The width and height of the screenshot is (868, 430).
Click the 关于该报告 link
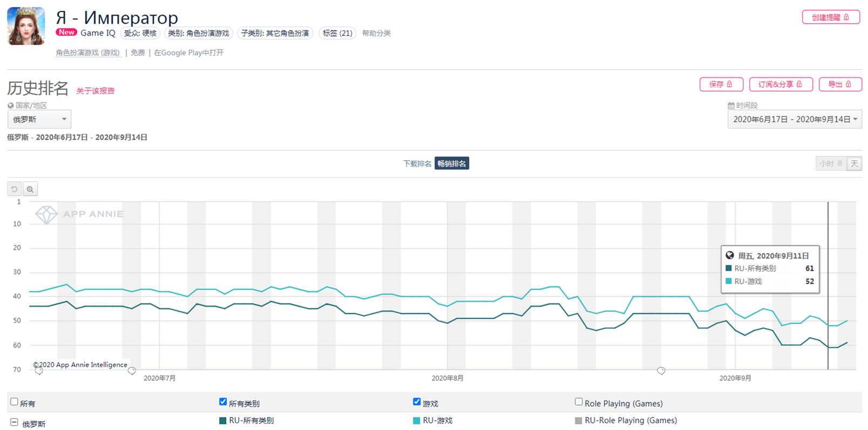[96, 91]
